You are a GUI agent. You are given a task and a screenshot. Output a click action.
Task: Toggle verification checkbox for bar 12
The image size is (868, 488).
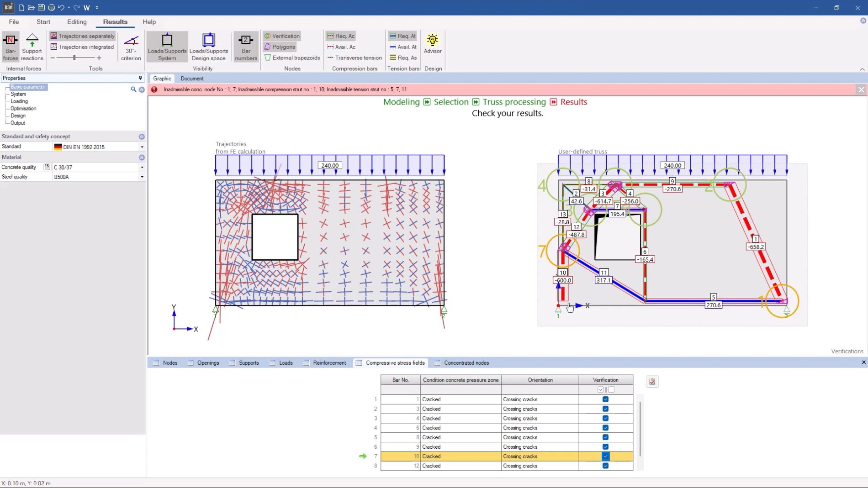[x=605, y=466]
